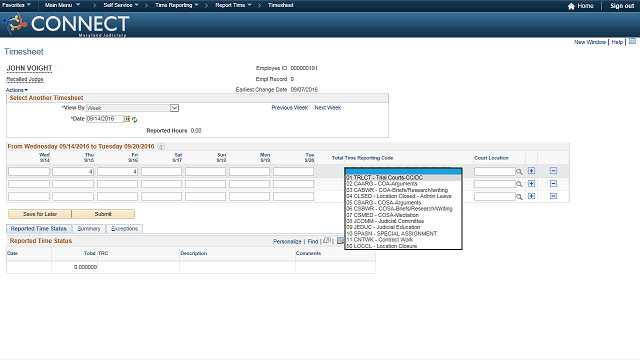Click Save for Later button
The image size is (640, 360).
tap(40, 214)
